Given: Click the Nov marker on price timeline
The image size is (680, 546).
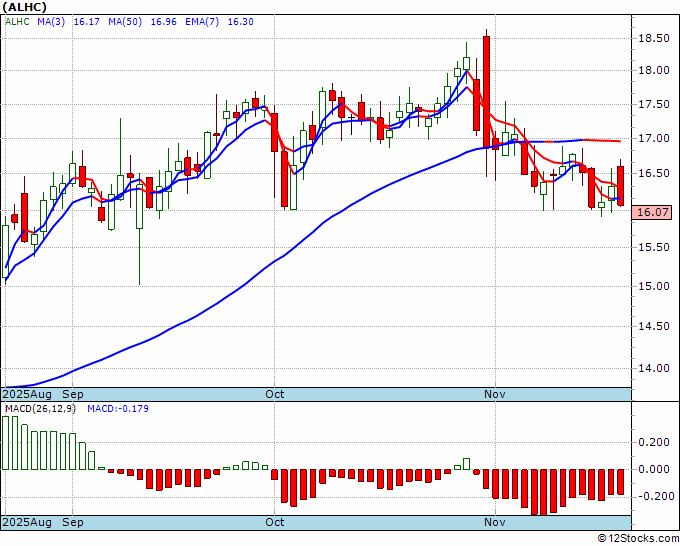Looking at the screenshot, I should [495, 394].
